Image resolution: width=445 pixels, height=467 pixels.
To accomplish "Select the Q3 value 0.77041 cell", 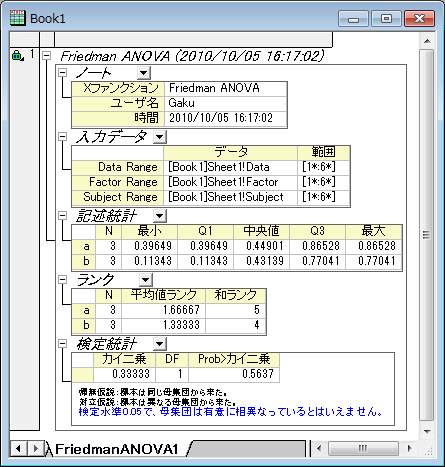I will tap(318, 261).
